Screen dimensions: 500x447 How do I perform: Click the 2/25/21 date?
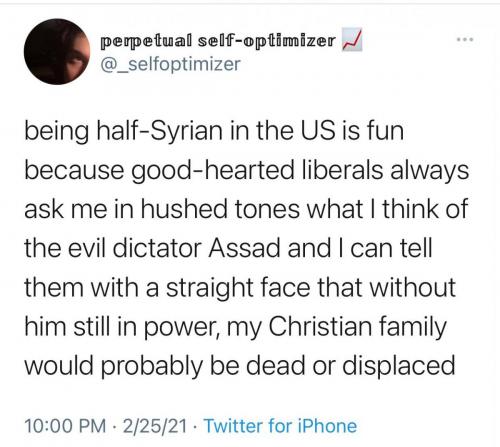click(x=155, y=426)
